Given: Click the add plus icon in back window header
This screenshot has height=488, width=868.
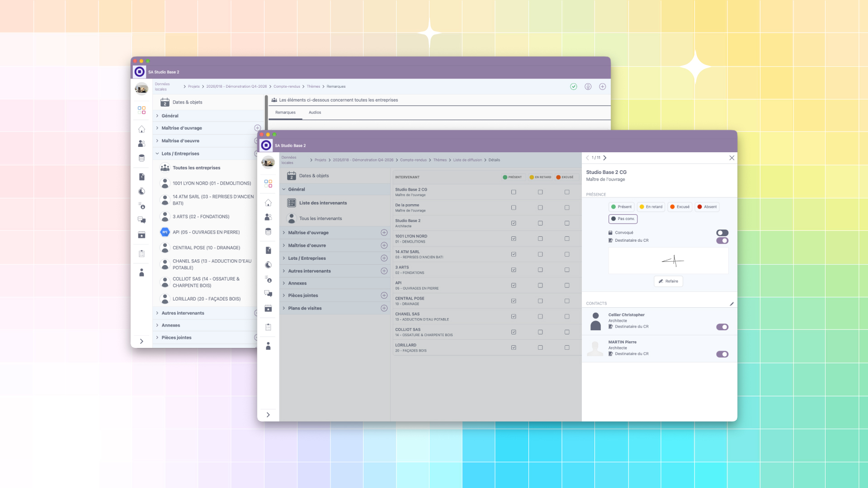Looking at the screenshot, I should point(602,86).
